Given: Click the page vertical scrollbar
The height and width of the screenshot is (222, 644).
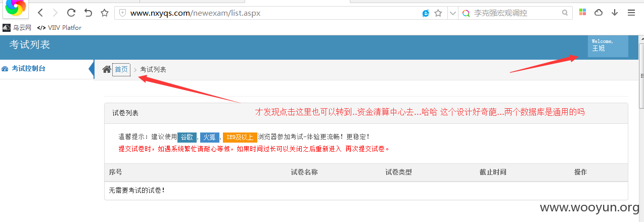Looking at the screenshot, I should 641,128.
